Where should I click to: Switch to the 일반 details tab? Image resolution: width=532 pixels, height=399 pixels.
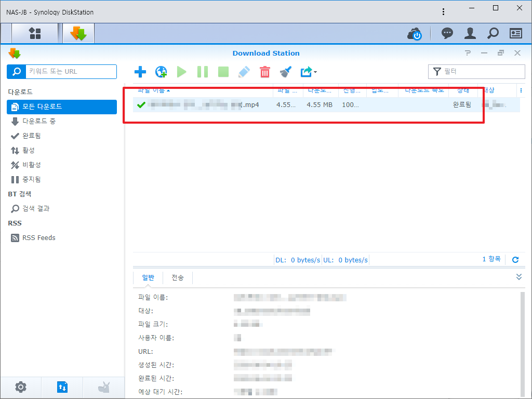[x=148, y=277]
